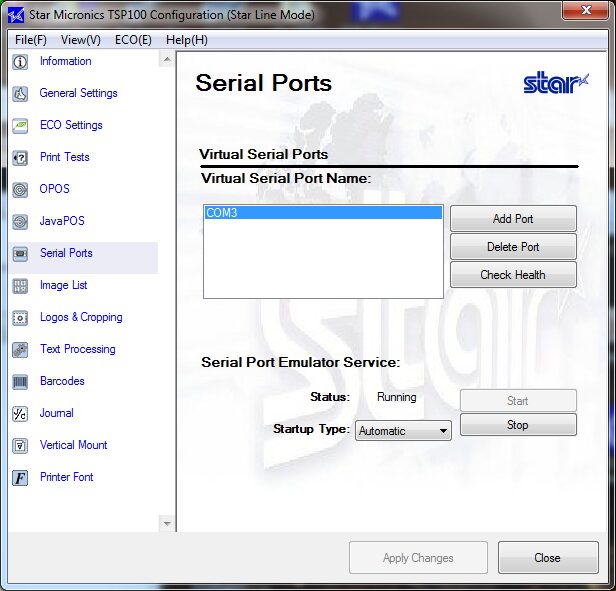Open the Print Tests section

tap(65, 157)
